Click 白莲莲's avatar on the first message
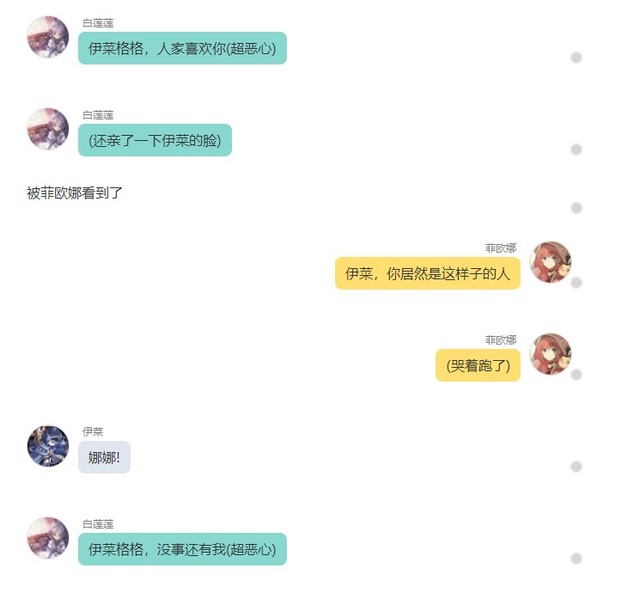Viewport: 640px width, 599px height. pyautogui.click(x=48, y=37)
